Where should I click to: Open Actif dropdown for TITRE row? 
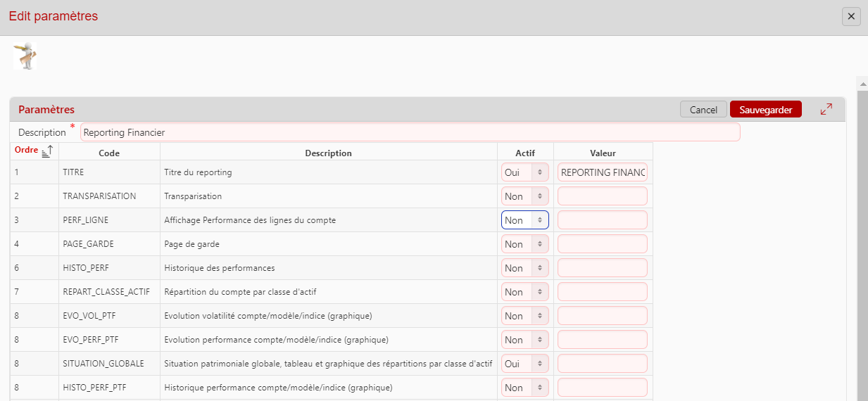pyautogui.click(x=524, y=172)
